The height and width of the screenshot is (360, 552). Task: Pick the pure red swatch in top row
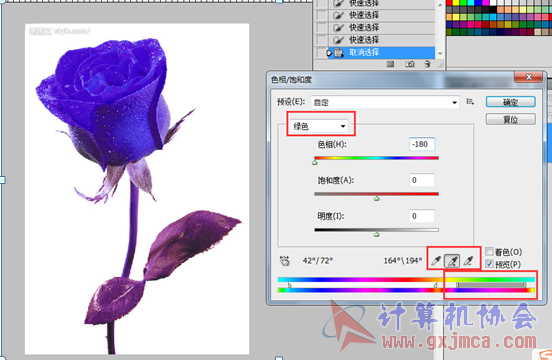[450, 3]
